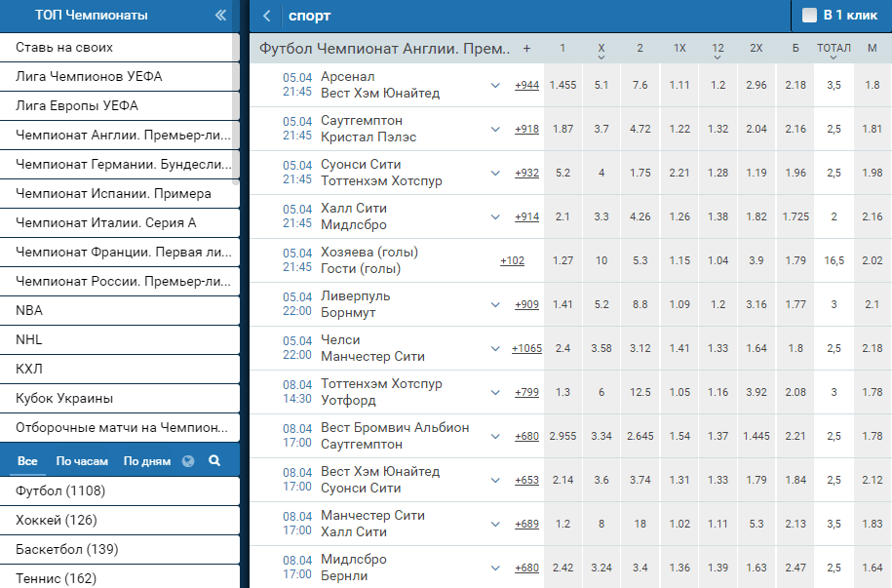892x588 pixels.
Task: Select the Все tab in the sidebar
Action: (x=27, y=461)
